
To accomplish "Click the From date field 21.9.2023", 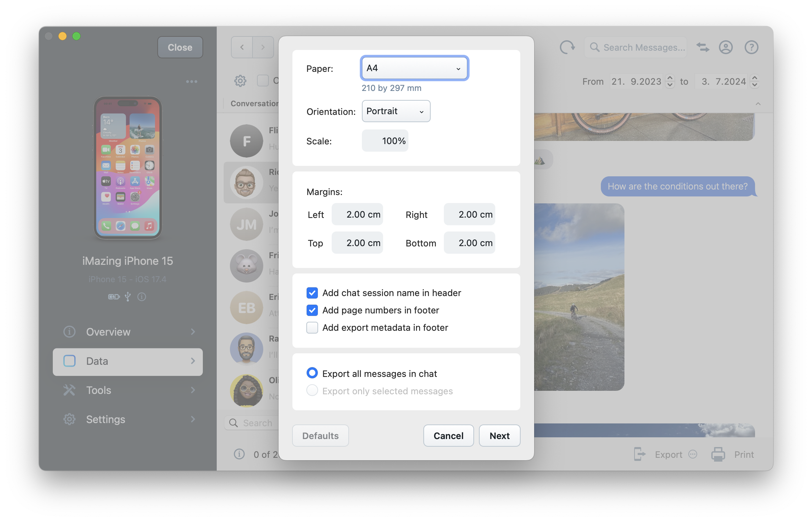I will pos(636,82).
